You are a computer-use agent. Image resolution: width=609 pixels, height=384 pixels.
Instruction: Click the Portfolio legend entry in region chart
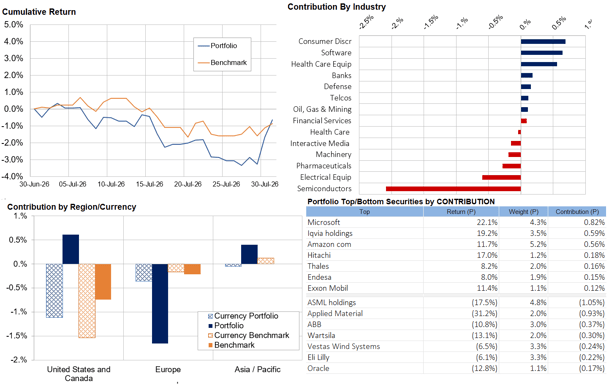pos(226,326)
